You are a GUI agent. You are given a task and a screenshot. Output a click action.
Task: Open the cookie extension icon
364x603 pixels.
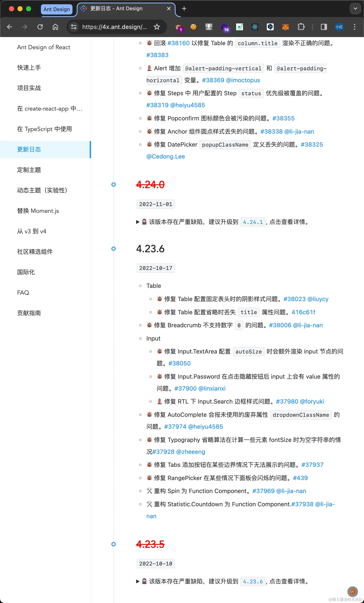point(193,27)
